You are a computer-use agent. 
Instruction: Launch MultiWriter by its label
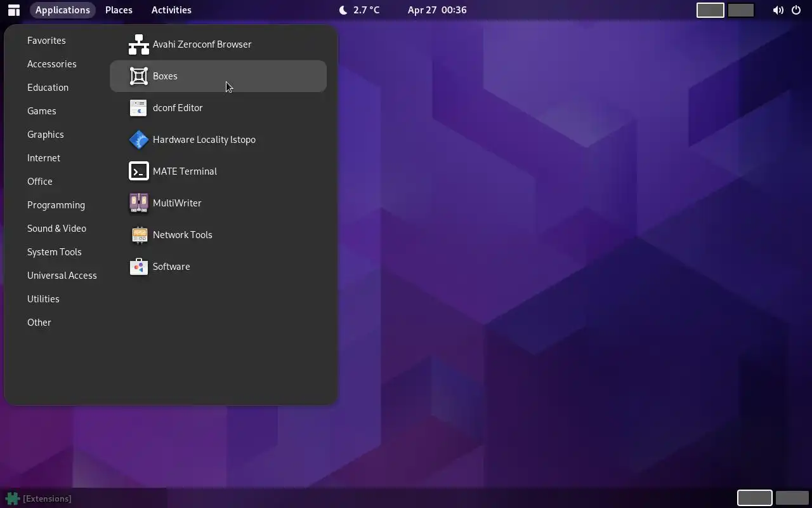tap(177, 203)
